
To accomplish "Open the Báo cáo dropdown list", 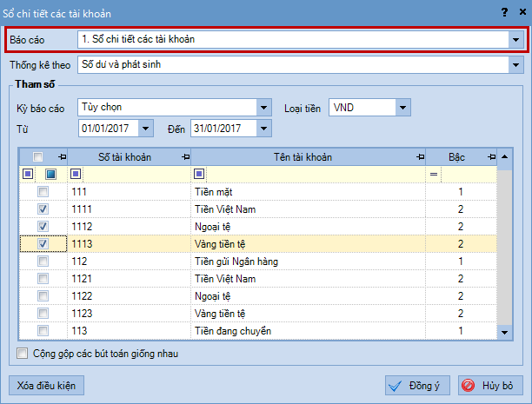I will (x=515, y=40).
